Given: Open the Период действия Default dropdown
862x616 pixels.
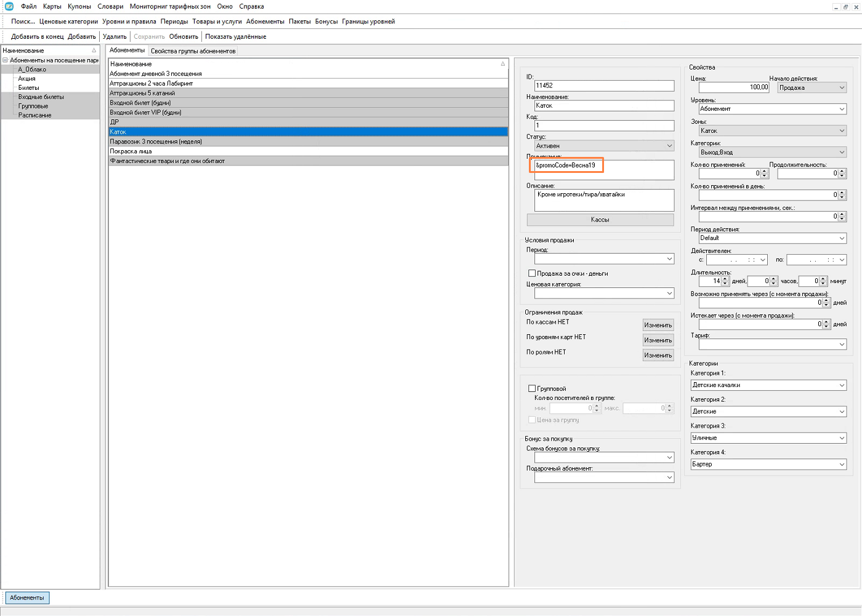Looking at the screenshot, I should click(x=773, y=238).
